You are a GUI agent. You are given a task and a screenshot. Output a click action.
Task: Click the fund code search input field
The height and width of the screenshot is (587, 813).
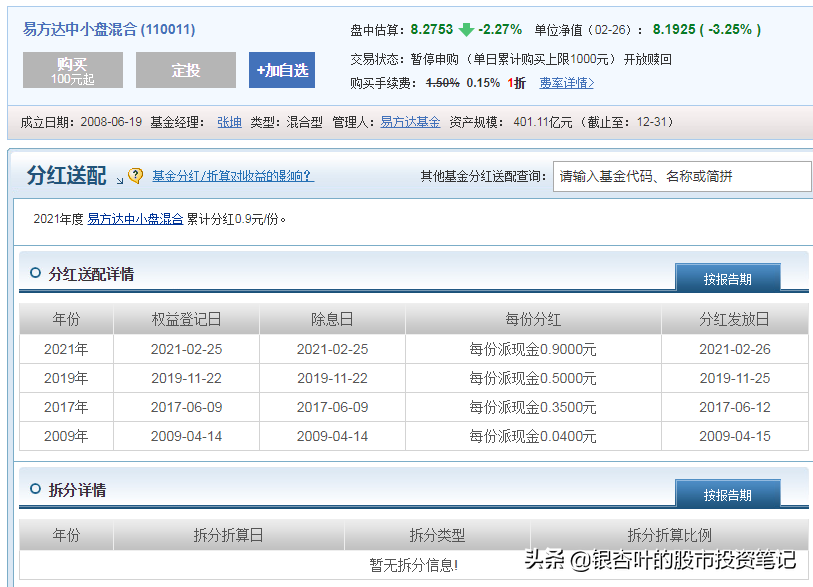682,177
